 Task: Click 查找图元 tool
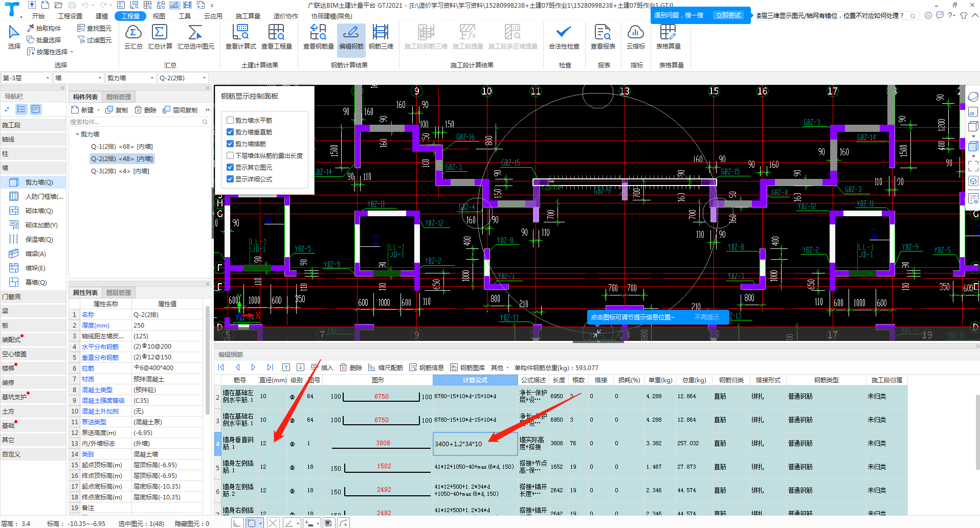click(x=94, y=28)
